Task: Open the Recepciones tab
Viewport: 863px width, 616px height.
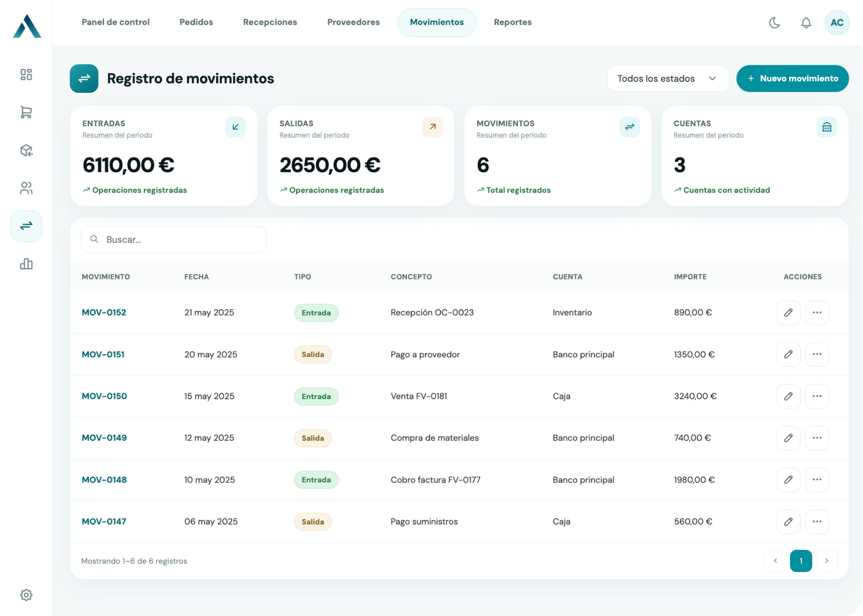Action: pos(270,22)
